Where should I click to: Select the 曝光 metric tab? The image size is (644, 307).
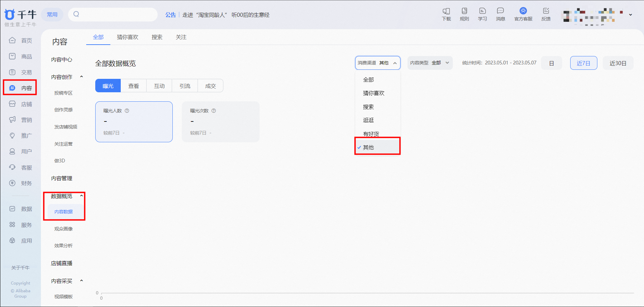coord(108,86)
